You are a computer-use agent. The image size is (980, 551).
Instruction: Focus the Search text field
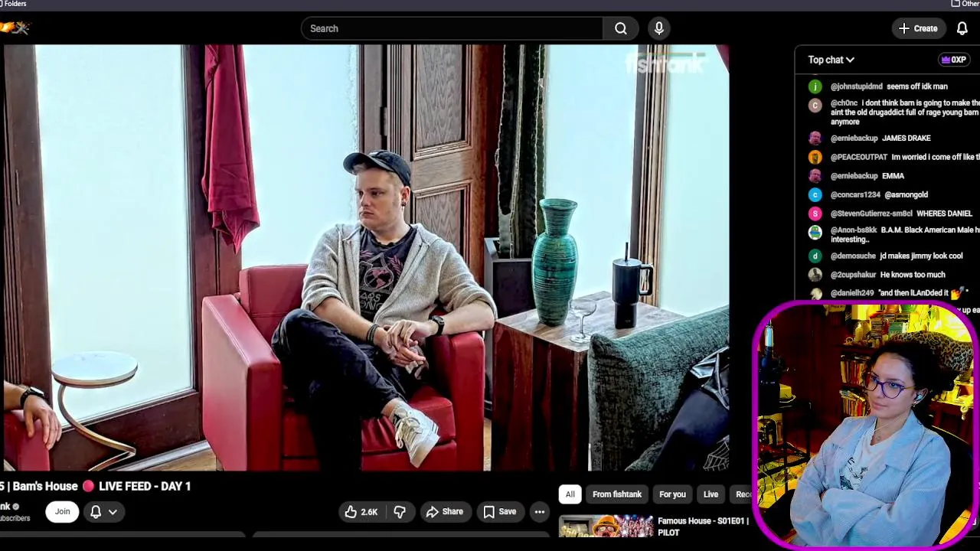coord(452,28)
